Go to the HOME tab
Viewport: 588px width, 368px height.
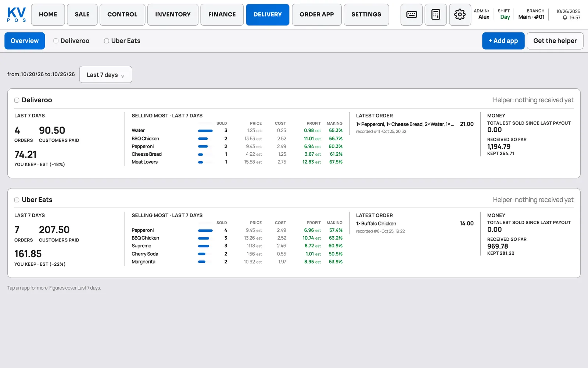(48, 15)
